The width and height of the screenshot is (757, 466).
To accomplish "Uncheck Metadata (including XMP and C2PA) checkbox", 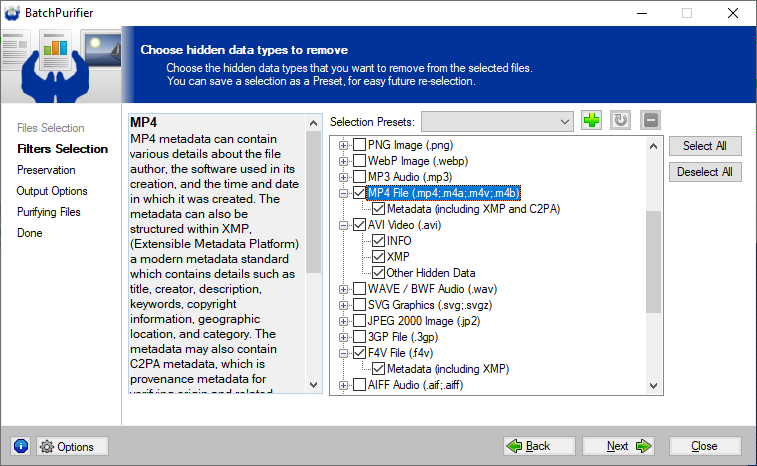I will [378, 209].
